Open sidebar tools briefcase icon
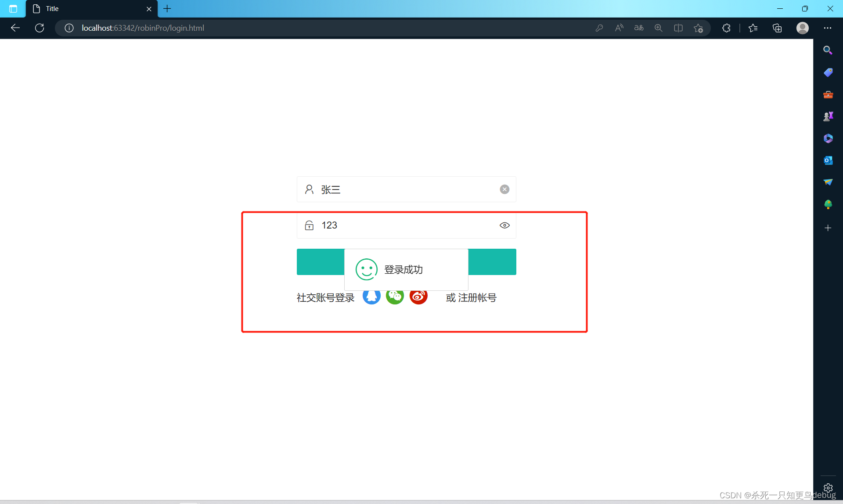Image resolution: width=843 pixels, height=504 pixels. (x=828, y=94)
